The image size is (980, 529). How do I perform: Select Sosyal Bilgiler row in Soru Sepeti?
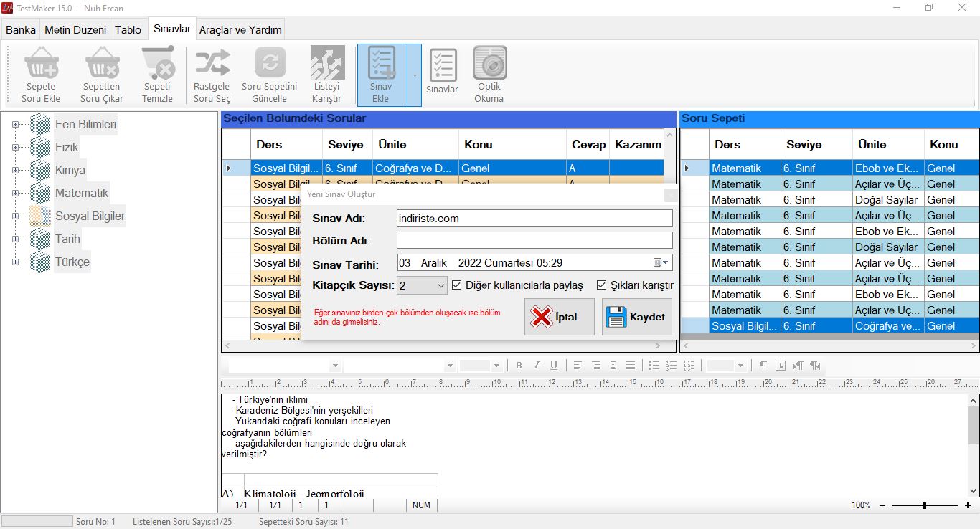(x=829, y=325)
